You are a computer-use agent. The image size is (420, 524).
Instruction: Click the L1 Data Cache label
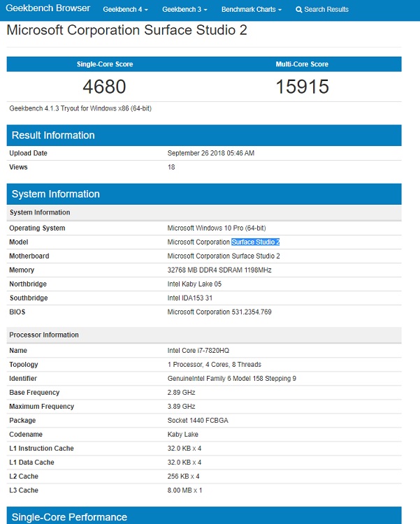[31, 463]
